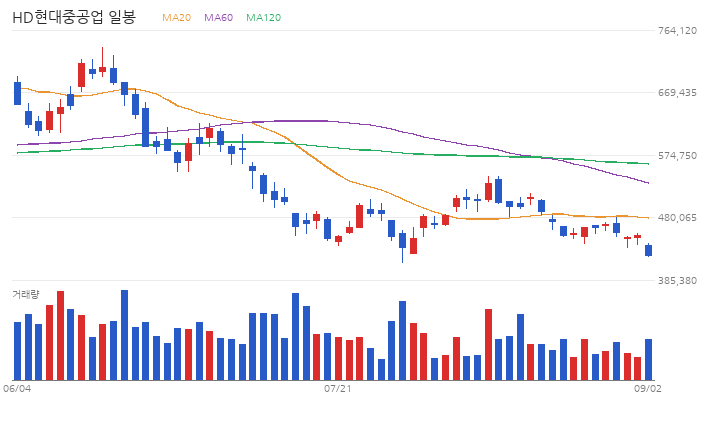Click the 574,750 price axis label
The image size is (720, 440).
(x=677, y=156)
